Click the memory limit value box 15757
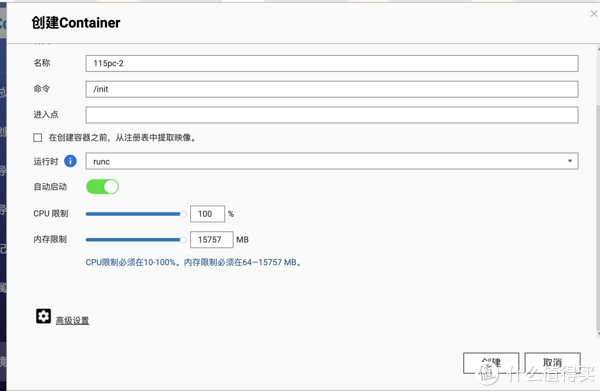The image size is (600, 391). (x=212, y=239)
